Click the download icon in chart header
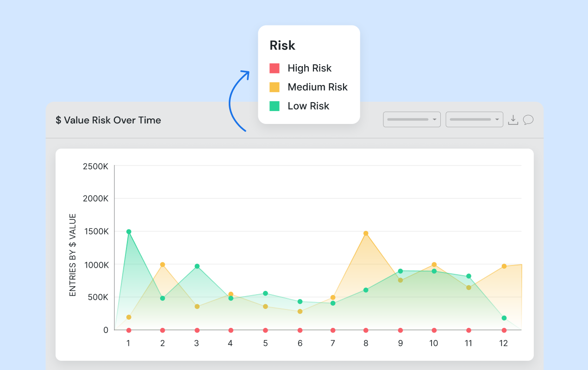 click(x=513, y=120)
